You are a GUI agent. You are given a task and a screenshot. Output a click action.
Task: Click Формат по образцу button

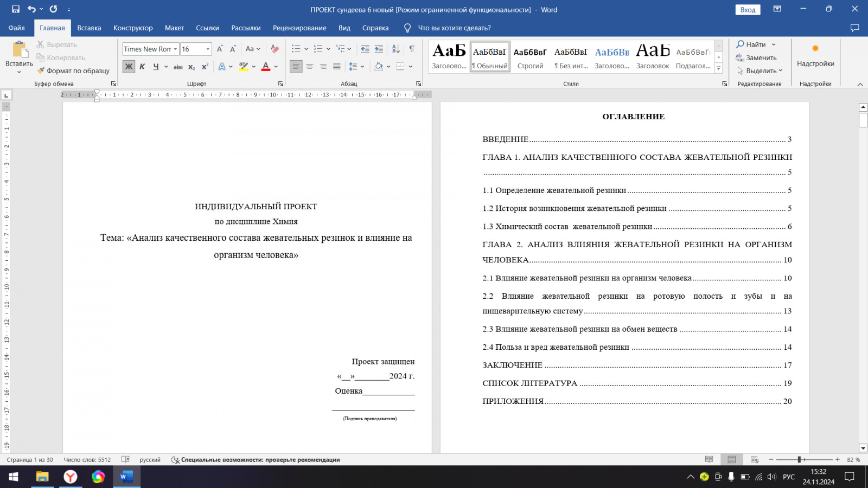tap(73, 70)
